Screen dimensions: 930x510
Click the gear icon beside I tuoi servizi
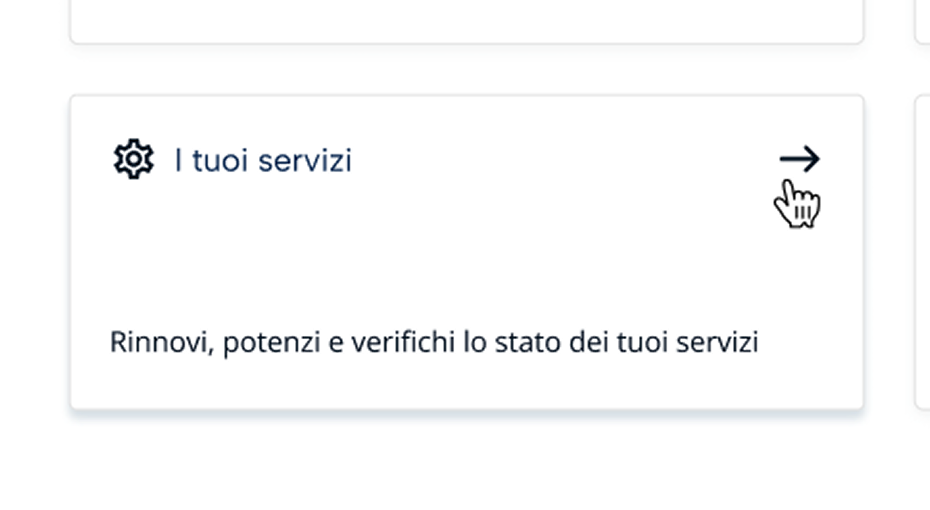pyautogui.click(x=133, y=160)
